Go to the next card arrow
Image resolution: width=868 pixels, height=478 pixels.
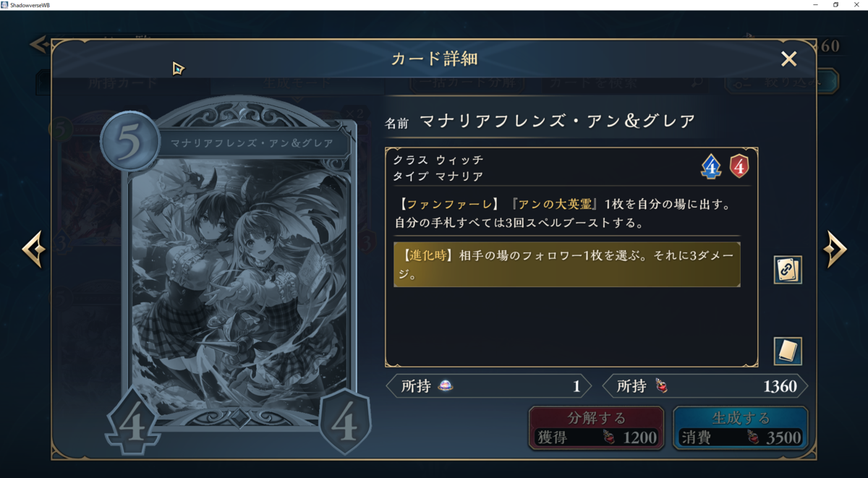(x=835, y=249)
